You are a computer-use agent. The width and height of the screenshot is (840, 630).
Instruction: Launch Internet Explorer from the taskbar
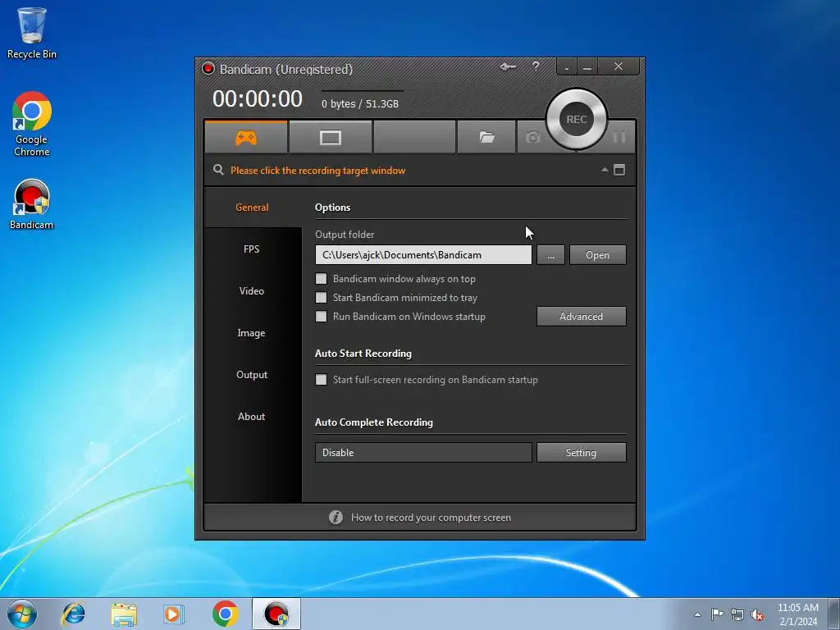point(73,614)
